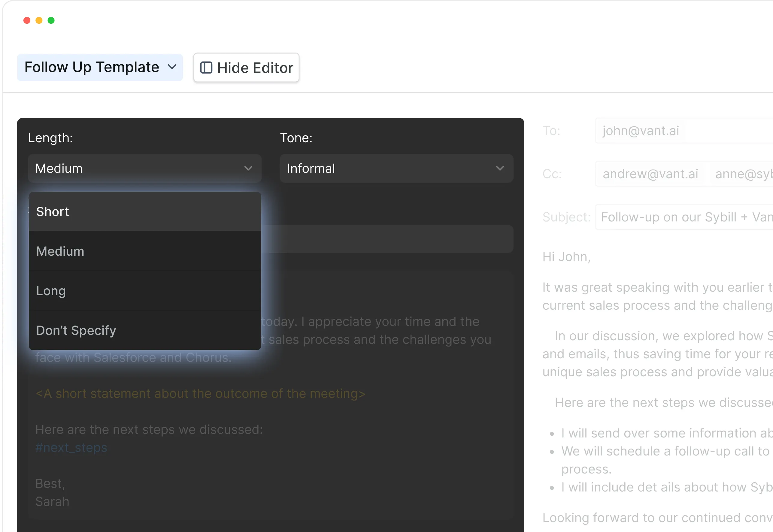773x532 pixels.
Task: Select Don't Specify in length list
Action: tap(145, 330)
